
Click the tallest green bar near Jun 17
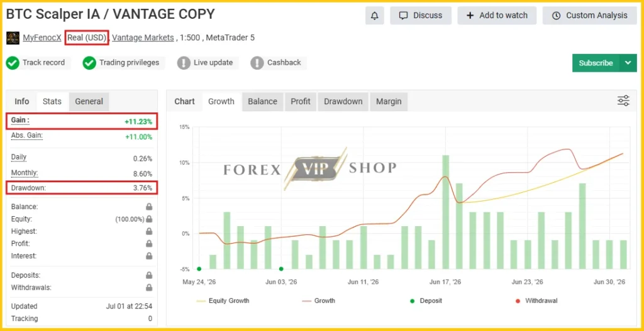point(445,212)
